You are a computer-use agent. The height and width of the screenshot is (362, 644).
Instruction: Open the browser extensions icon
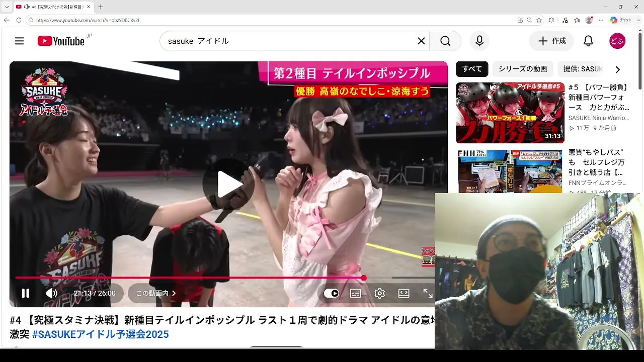click(x=551, y=20)
